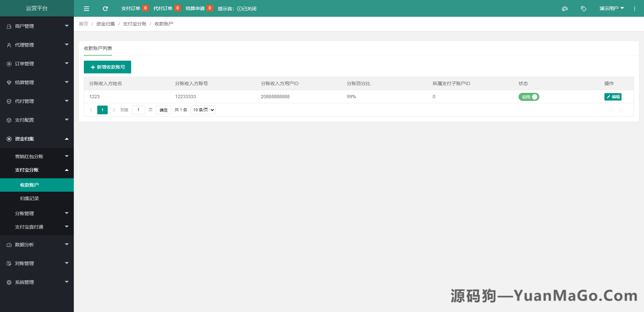This screenshot has height=312, width=644.
Task: Open the 演示用户 dropdown
Action: point(612,8)
